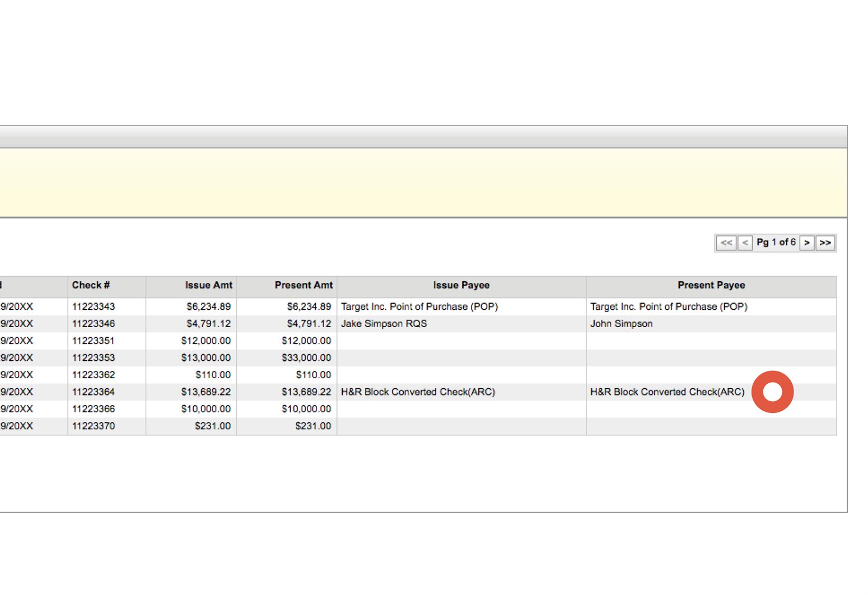Screen dimensions: 868x609
Task: Sort the table by Present Payee column
Action: point(711,285)
